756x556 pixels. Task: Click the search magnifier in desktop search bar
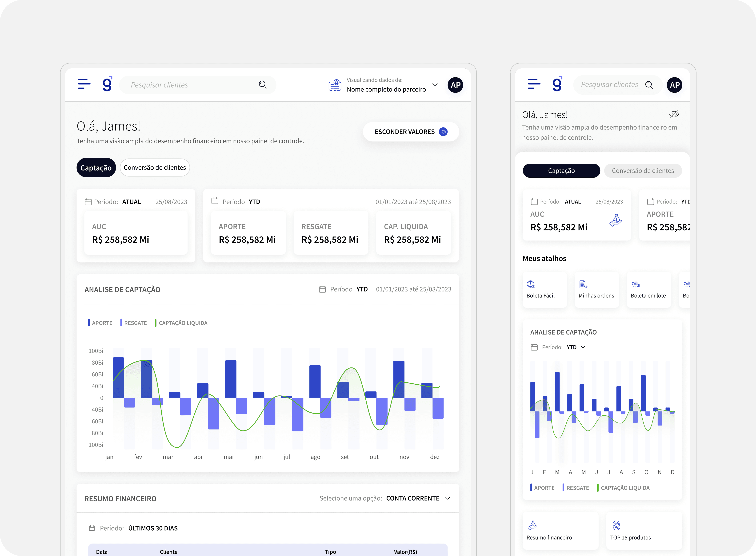[263, 85]
